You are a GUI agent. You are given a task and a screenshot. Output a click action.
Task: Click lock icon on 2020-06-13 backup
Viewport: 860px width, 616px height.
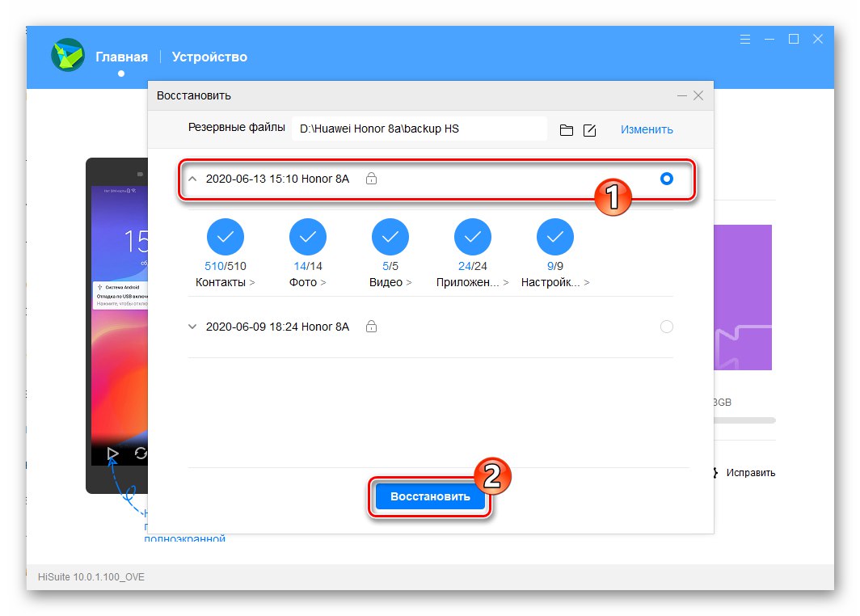point(371,179)
